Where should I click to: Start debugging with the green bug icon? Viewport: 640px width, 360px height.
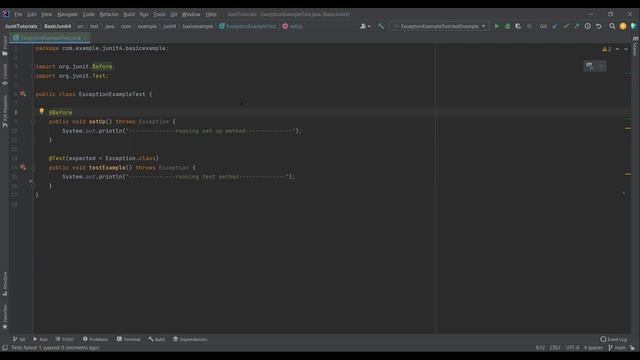507,26
